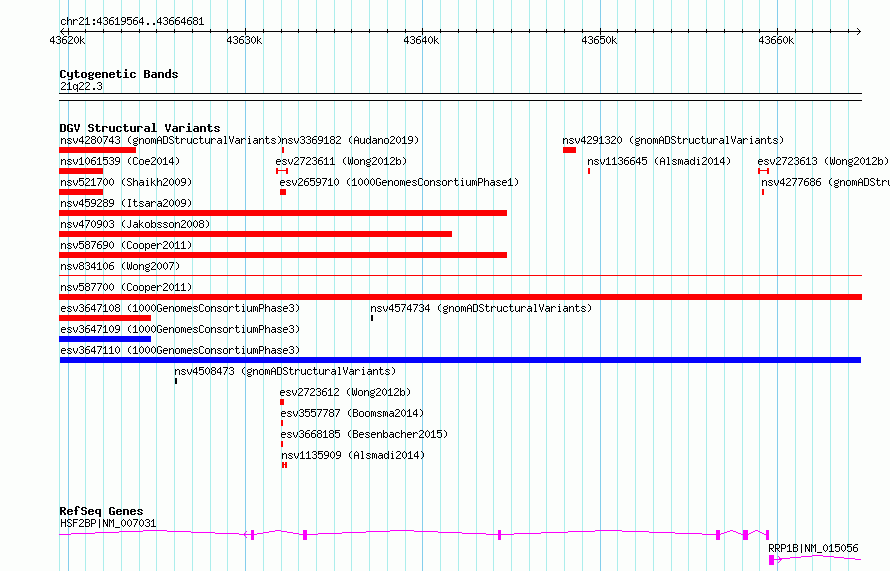Open nsv4574734 gnomAD variant label
The height and width of the screenshot is (571, 890).
[x=481, y=308]
